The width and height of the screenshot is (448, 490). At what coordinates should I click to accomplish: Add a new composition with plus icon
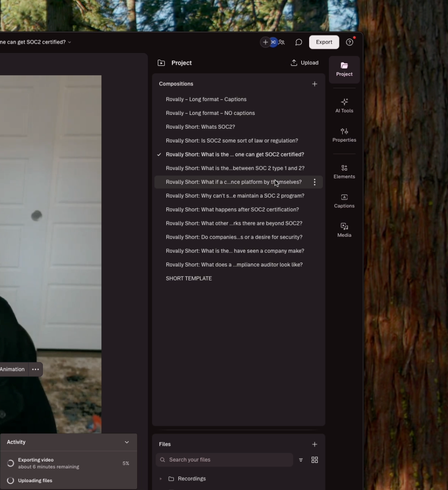pyautogui.click(x=315, y=84)
